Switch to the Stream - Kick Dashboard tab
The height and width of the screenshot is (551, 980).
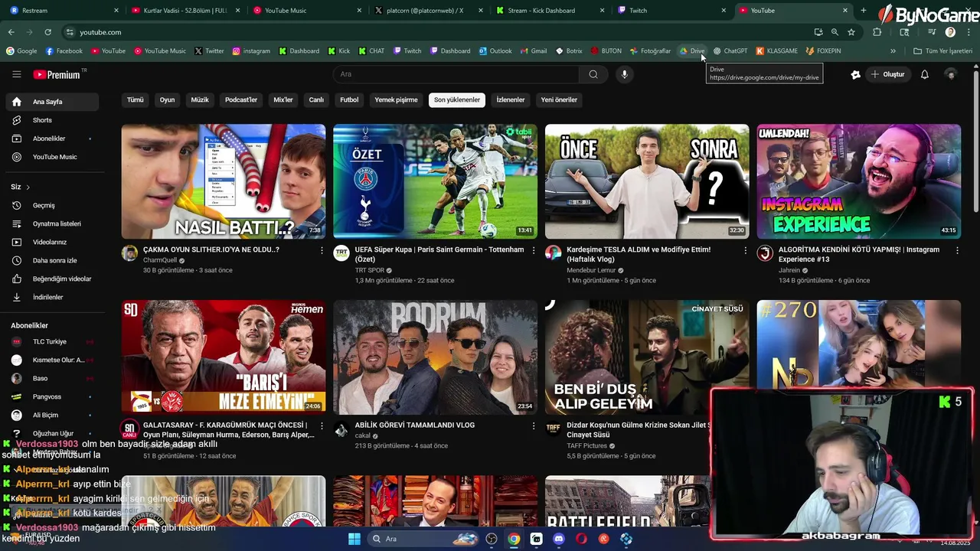[x=551, y=11]
